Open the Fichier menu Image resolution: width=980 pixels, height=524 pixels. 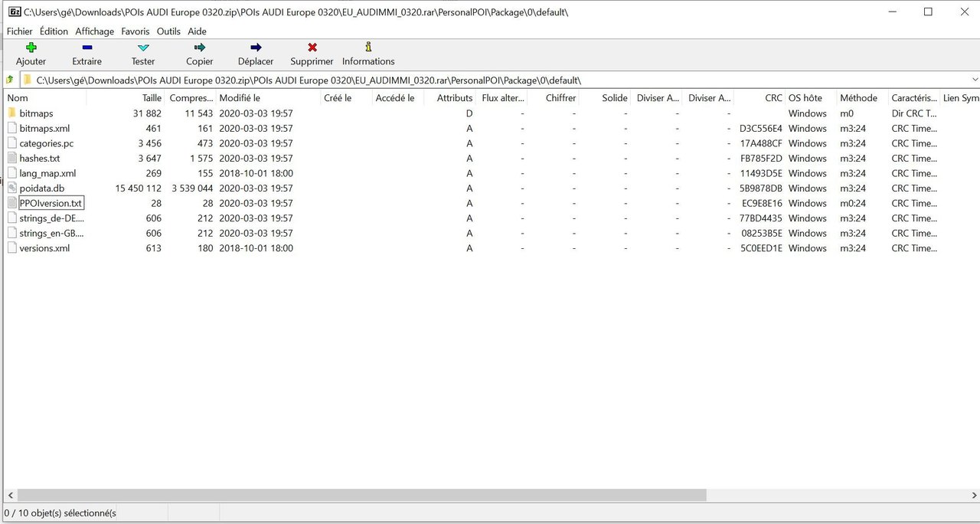tap(19, 31)
